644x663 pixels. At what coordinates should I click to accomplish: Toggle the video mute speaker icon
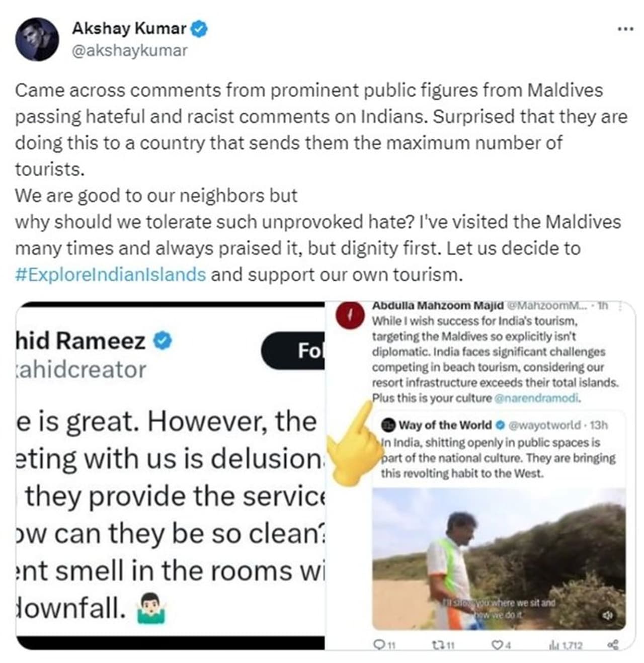pyautogui.click(x=608, y=615)
